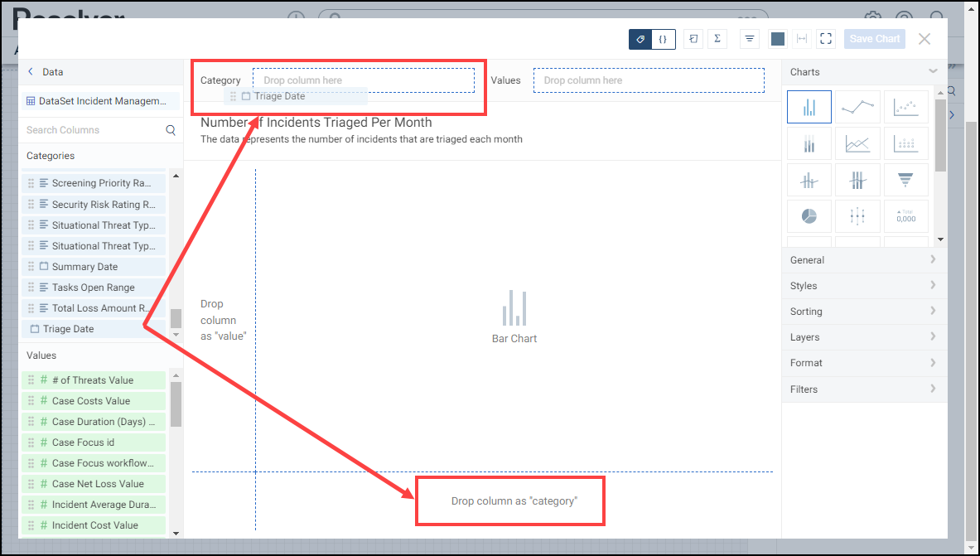Click the Categories list scroll up arrow

pyautogui.click(x=176, y=176)
